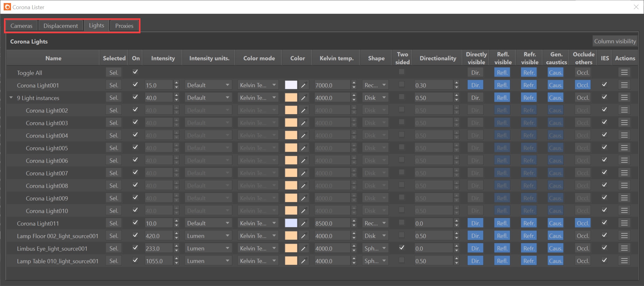The image size is (644, 286).
Task: Increase directionality stepper for Lamp Floor 002_light_source001
Action: (x=456, y=234)
